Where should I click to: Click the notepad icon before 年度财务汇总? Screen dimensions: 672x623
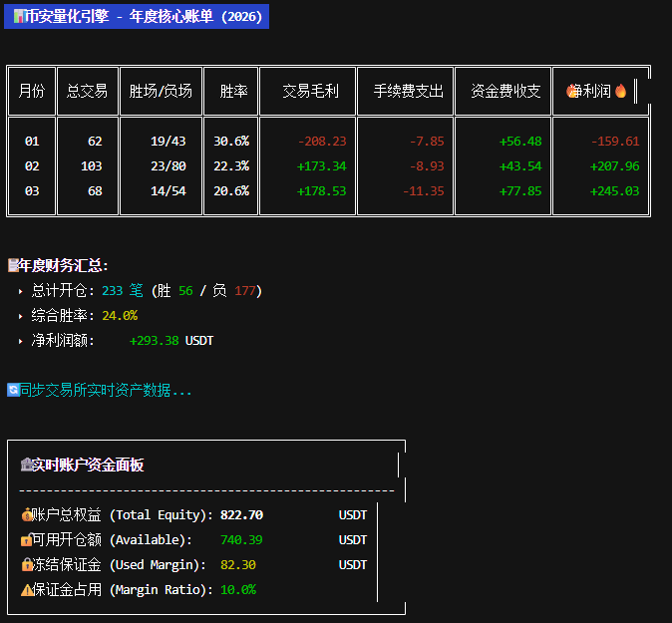pos(13,265)
